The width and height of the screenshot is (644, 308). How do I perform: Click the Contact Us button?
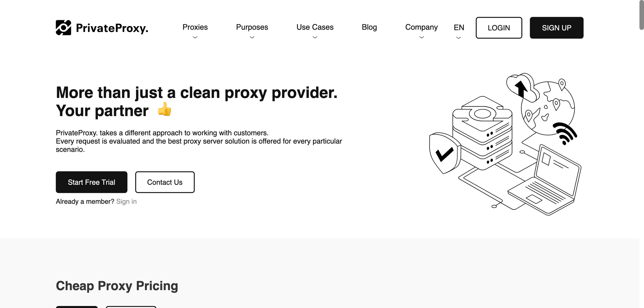click(165, 182)
